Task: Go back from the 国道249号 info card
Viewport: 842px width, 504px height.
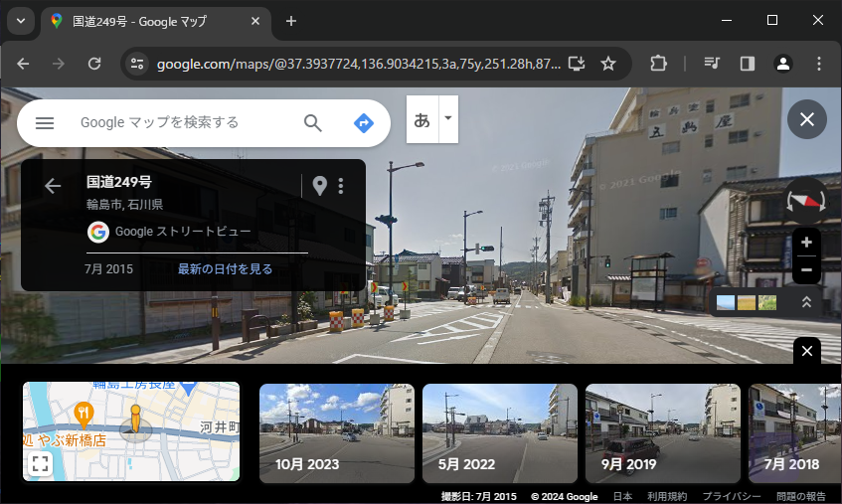Action: click(53, 186)
